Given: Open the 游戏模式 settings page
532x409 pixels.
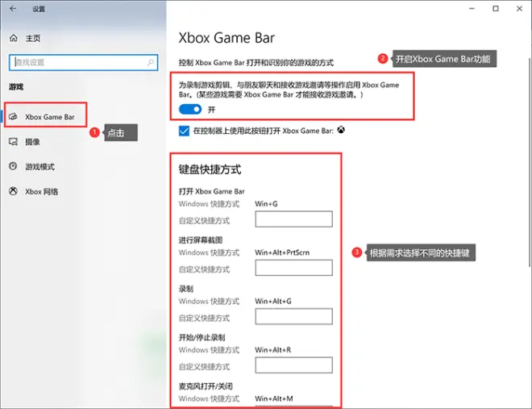Looking at the screenshot, I should [42, 166].
